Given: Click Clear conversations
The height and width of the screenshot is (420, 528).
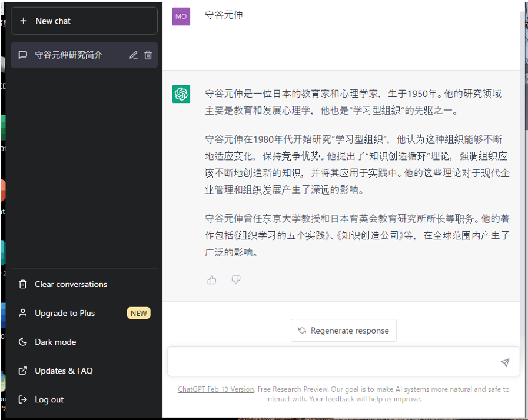Looking at the screenshot, I should tap(84, 284).
